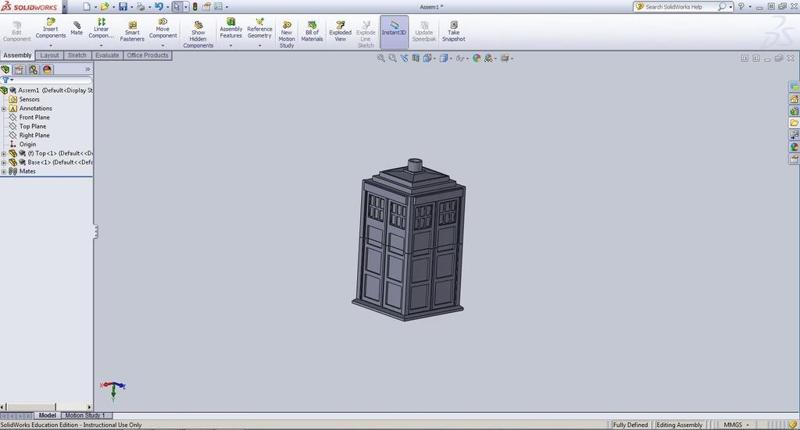800x430 pixels.
Task: Switch to the Layout tab
Action: pos(49,55)
